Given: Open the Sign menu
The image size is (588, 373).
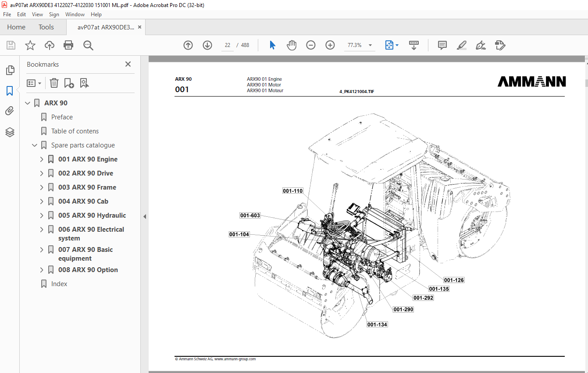Looking at the screenshot, I should click(x=54, y=14).
